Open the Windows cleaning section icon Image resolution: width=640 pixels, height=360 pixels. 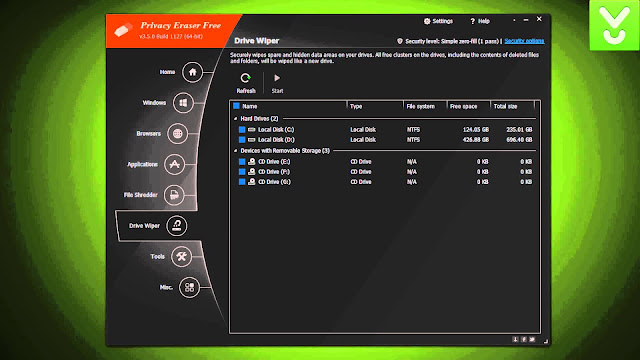(183, 103)
